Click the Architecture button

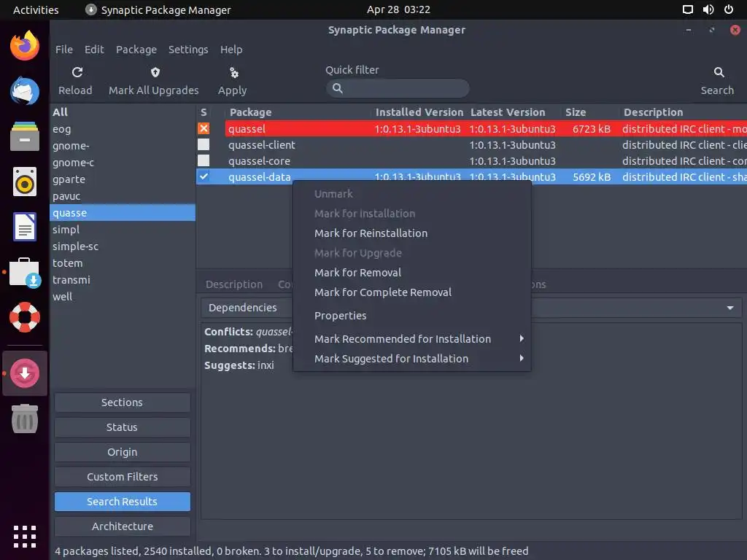[x=122, y=526]
